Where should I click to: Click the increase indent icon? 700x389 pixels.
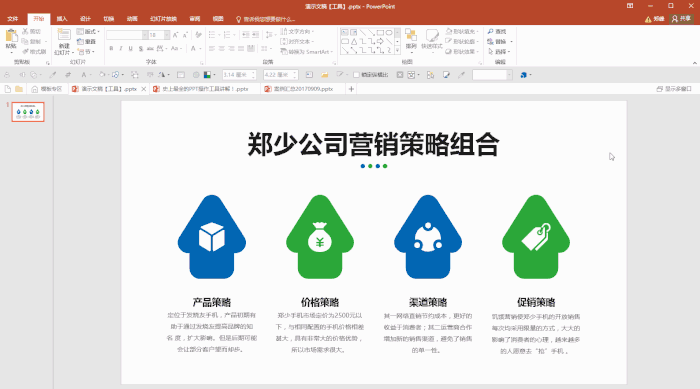coord(255,35)
